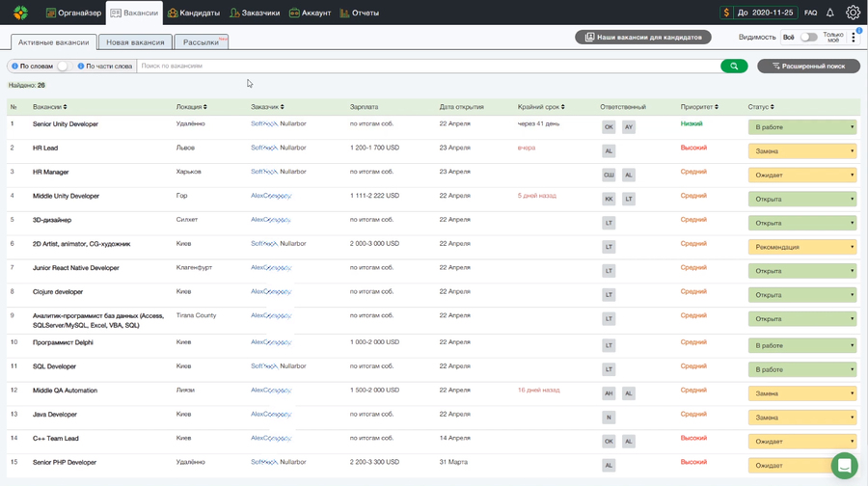Switch to Рассылки tab
Screen dimensions: 868x486
(x=201, y=42)
